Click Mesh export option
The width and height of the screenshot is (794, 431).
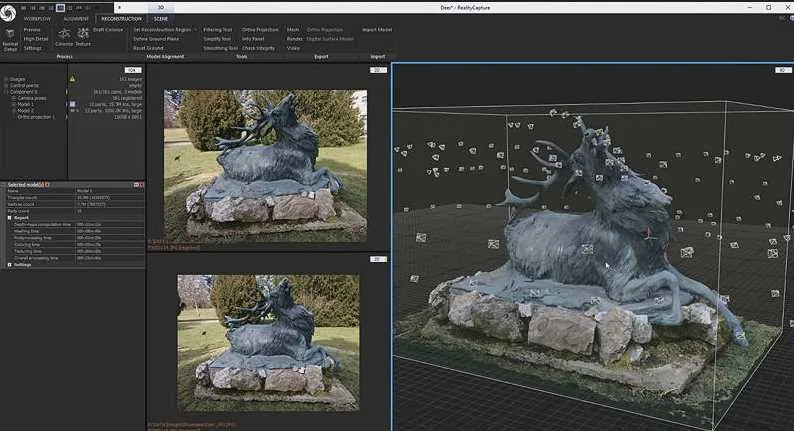pos(293,30)
